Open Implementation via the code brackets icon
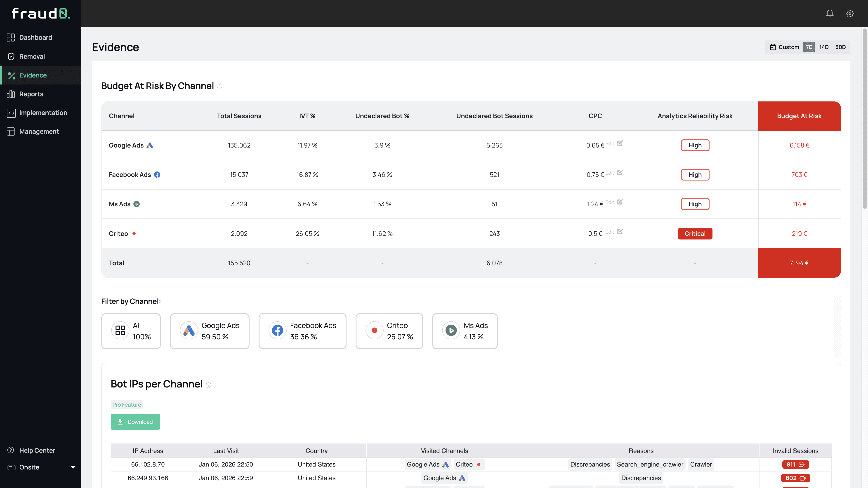 coord(11,113)
